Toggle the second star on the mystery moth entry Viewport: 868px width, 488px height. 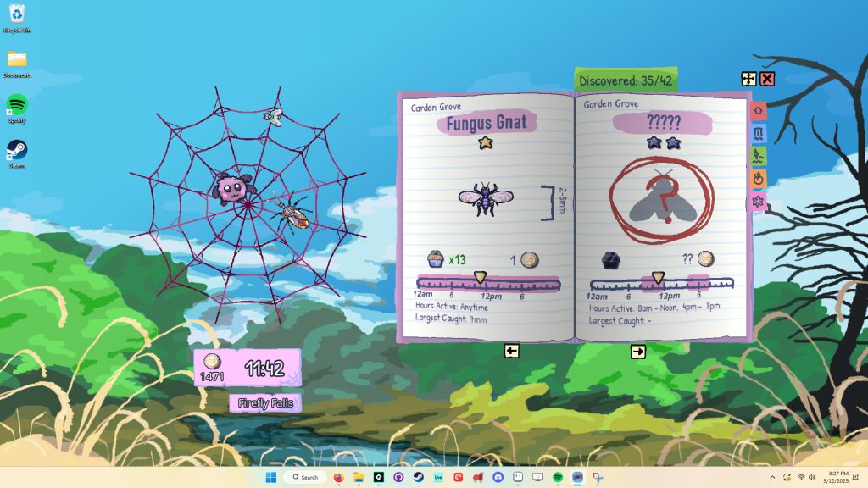(672, 142)
